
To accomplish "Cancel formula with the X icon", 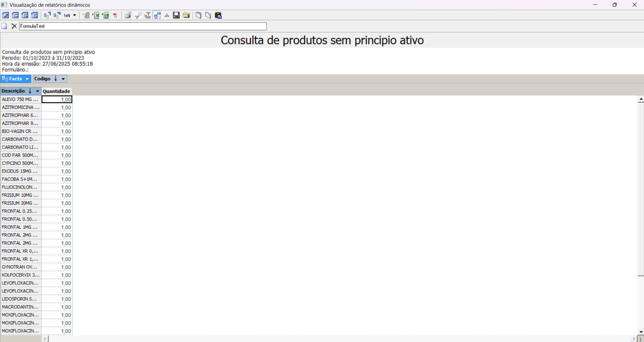I will click(x=14, y=26).
